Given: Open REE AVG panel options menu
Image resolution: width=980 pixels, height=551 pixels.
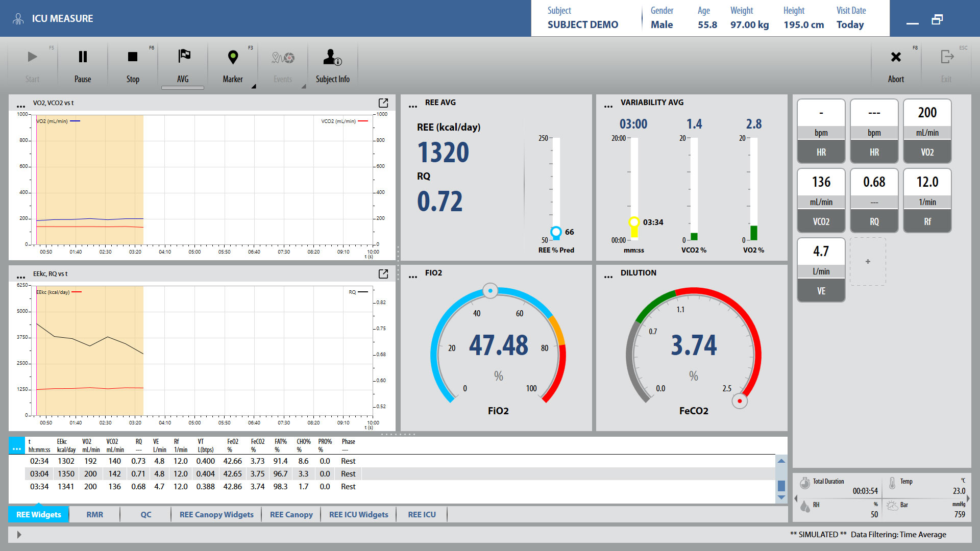Looking at the screenshot, I should pos(413,106).
